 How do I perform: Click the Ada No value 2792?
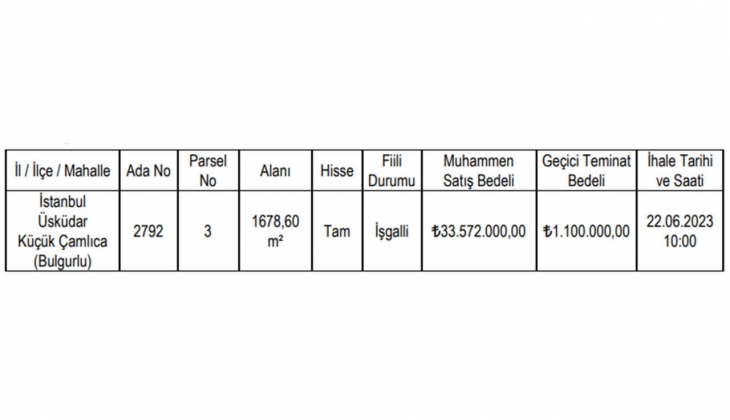(x=149, y=230)
